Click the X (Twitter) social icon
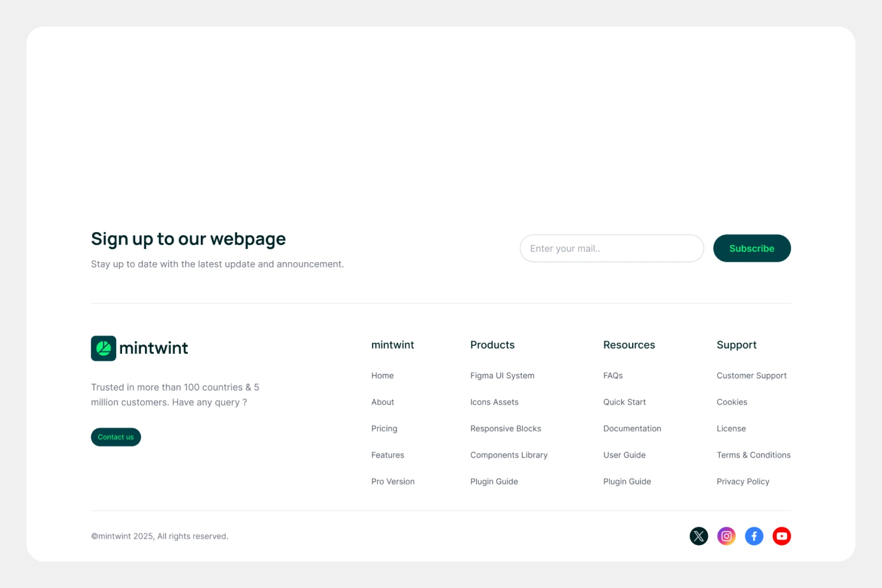Screen dimensions: 882x588 pos(698,536)
